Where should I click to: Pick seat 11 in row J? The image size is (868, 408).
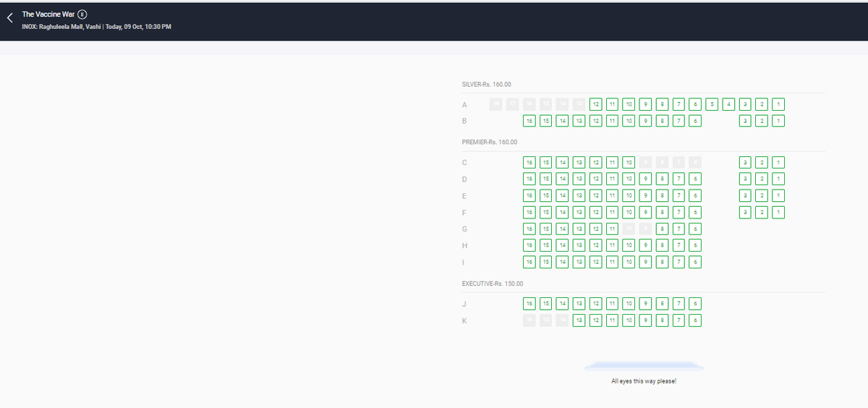[x=613, y=303]
